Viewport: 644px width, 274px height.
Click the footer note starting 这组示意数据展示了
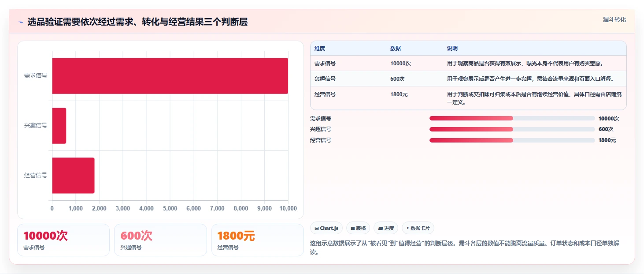tap(465, 248)
